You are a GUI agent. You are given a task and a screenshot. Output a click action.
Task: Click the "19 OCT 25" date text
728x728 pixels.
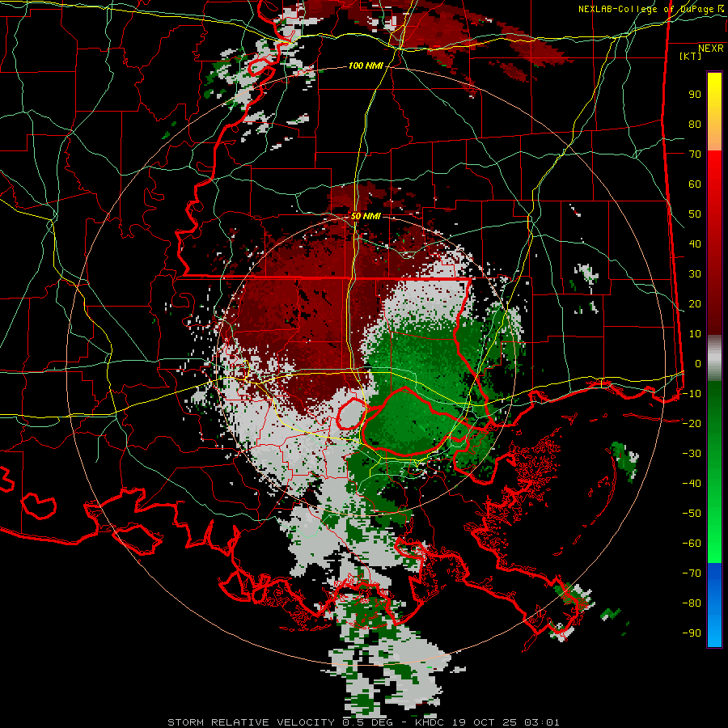[485, 722]
